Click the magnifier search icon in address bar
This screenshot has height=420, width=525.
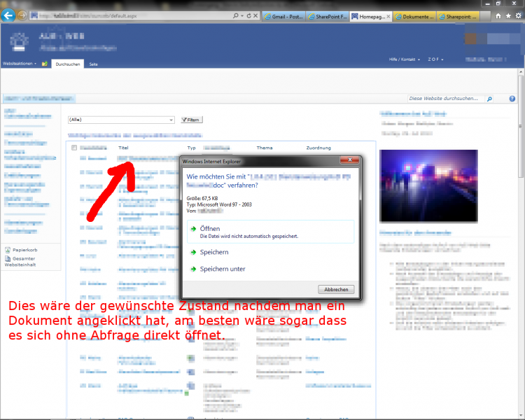coord(236,15)
